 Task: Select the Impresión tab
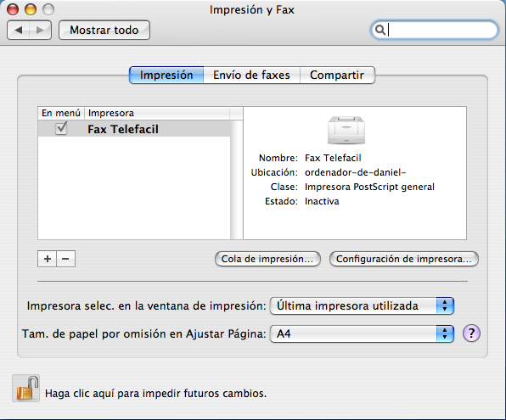[166, 75]
